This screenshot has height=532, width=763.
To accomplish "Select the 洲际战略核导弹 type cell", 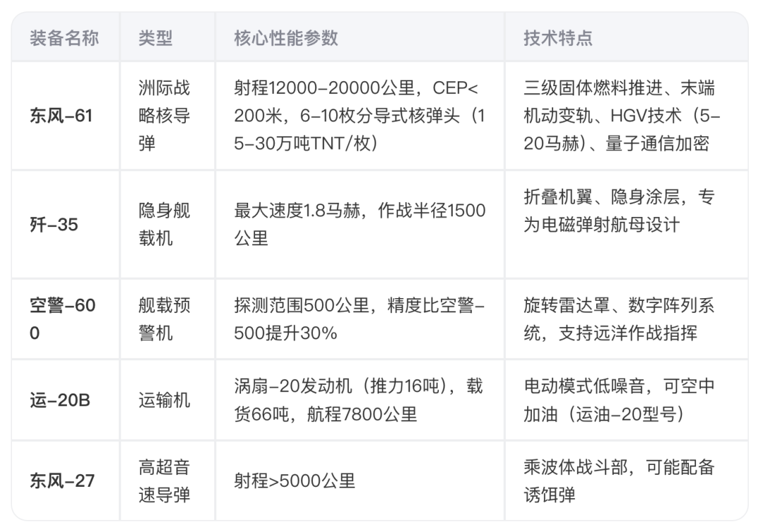I will [x=167, y=116].
